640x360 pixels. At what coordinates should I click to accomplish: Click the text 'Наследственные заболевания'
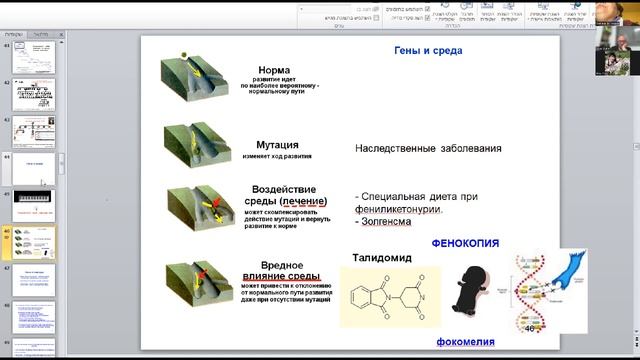pyautogui.click(x=428, y=149)
